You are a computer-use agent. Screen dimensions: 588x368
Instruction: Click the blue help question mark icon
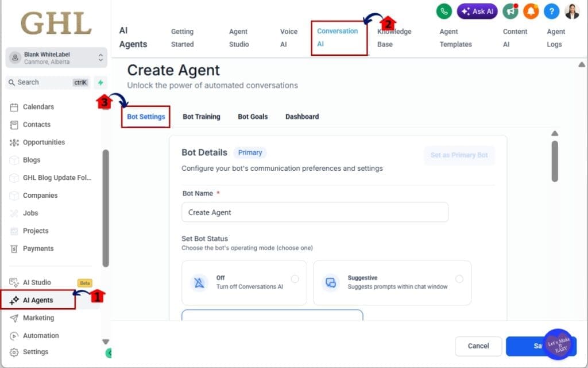pyautogui.click(x=552, y=11)
